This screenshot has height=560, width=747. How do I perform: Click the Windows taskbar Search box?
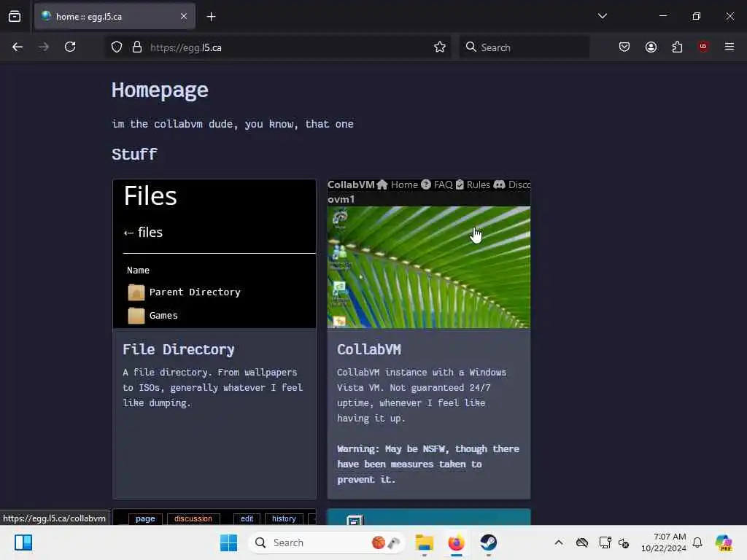(326, 542)
